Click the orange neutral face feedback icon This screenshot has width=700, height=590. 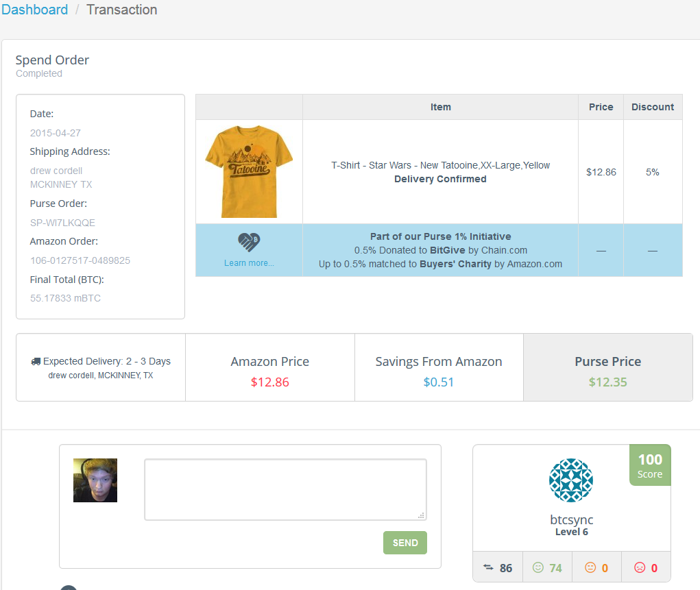pos(590,567)
